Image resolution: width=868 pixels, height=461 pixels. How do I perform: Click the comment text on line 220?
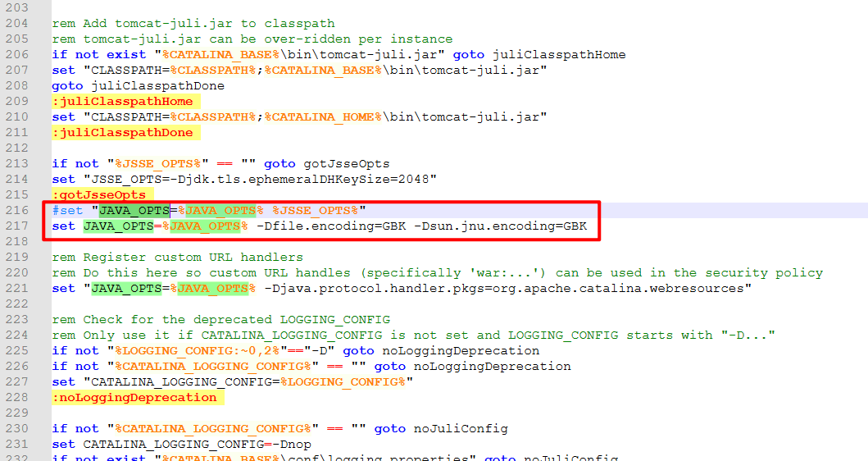pyautogui.click(x=438, y=273)
